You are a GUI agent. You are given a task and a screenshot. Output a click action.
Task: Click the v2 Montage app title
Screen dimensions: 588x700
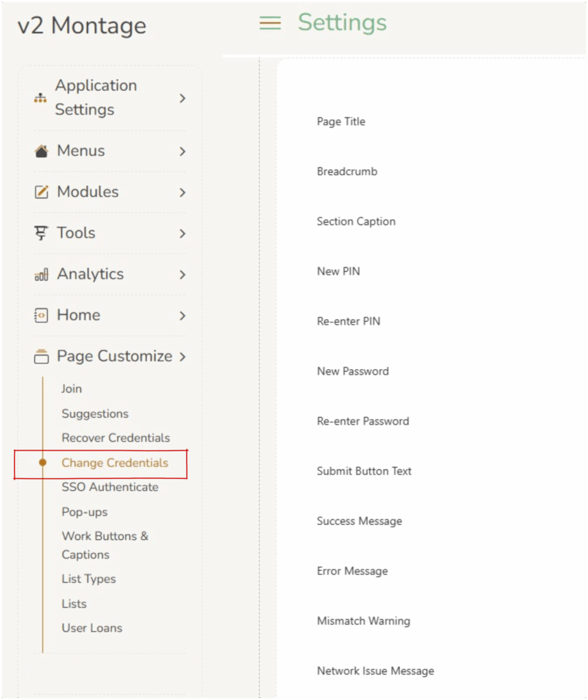81,25
